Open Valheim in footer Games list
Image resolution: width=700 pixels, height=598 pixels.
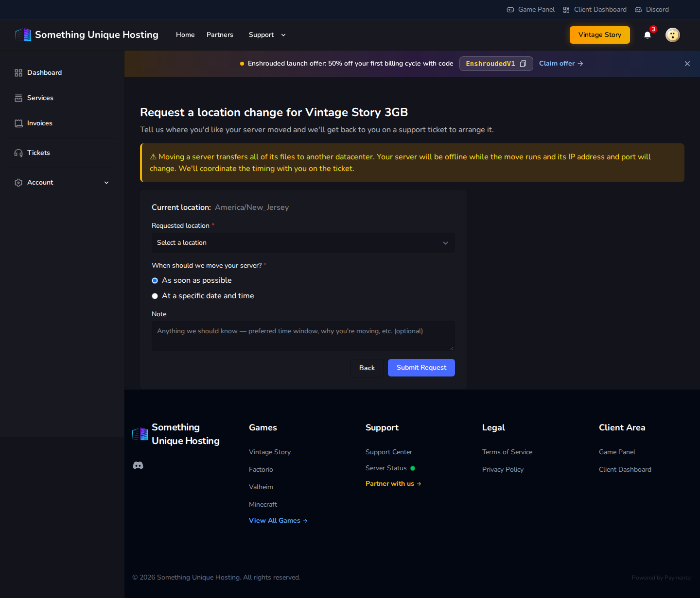tap(261, 487)
